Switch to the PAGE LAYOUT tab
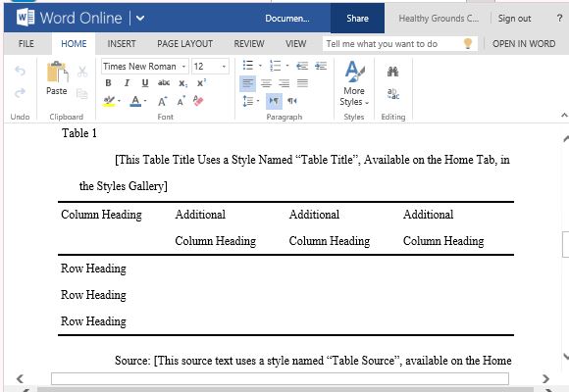The image size is (569, 392). coord(185,44)
